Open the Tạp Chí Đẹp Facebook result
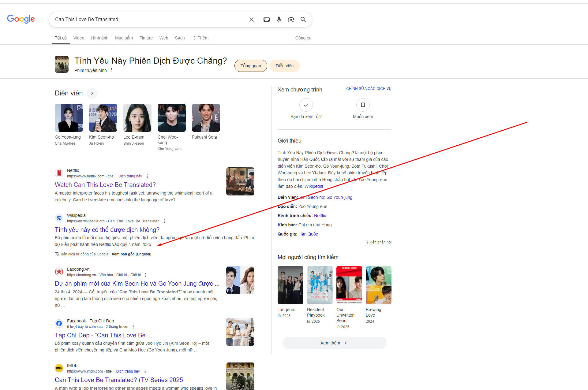The width and height of the screenshot is (588, 390). [x=103, y=335]
